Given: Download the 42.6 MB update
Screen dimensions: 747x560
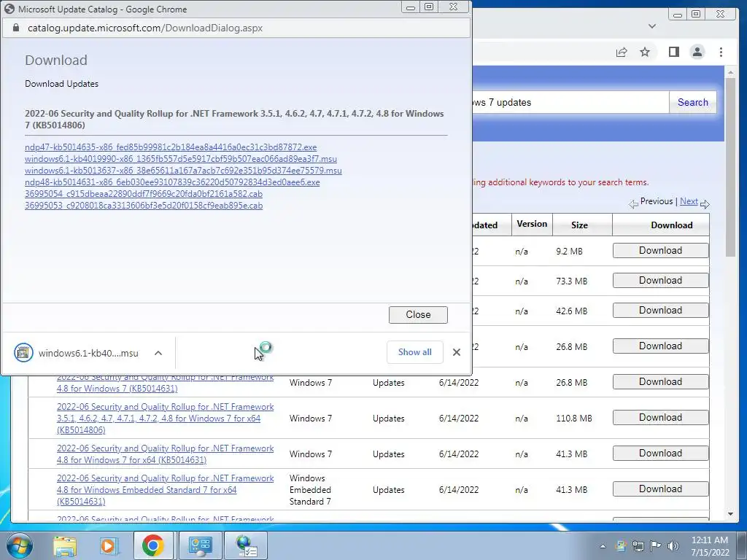Looking at the screenshot, I should pos(660,311).
